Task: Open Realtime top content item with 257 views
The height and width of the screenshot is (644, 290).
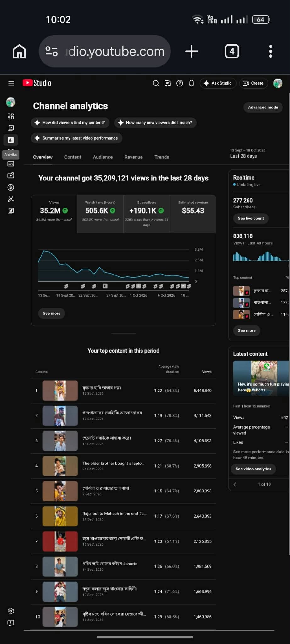Action: tap(261, 291)
